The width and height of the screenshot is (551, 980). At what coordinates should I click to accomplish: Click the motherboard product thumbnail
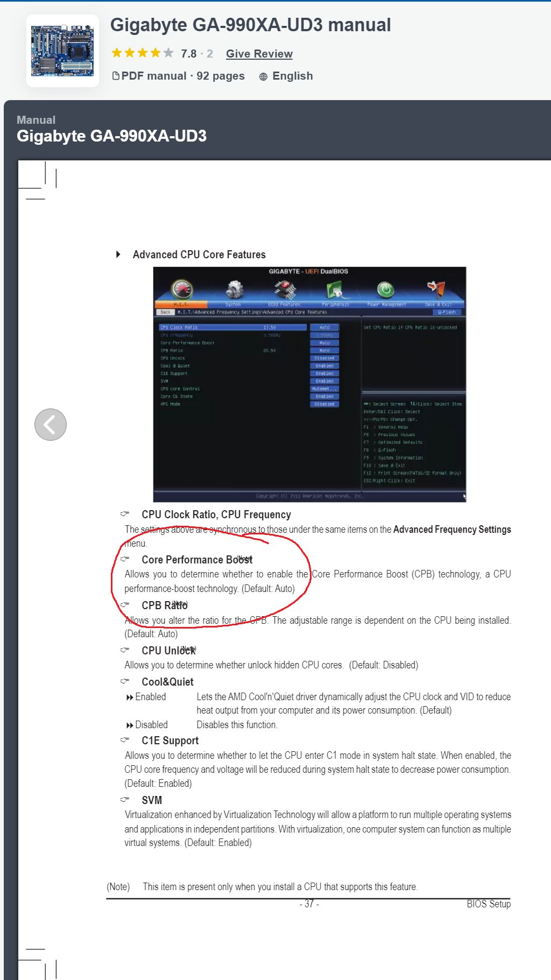pyautogui.click(x=62, y=51)
